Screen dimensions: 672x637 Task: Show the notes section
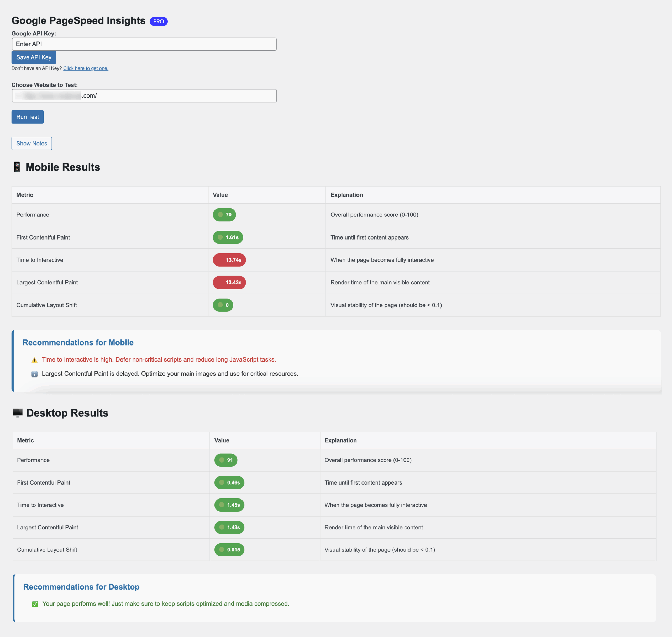(31, 143)
